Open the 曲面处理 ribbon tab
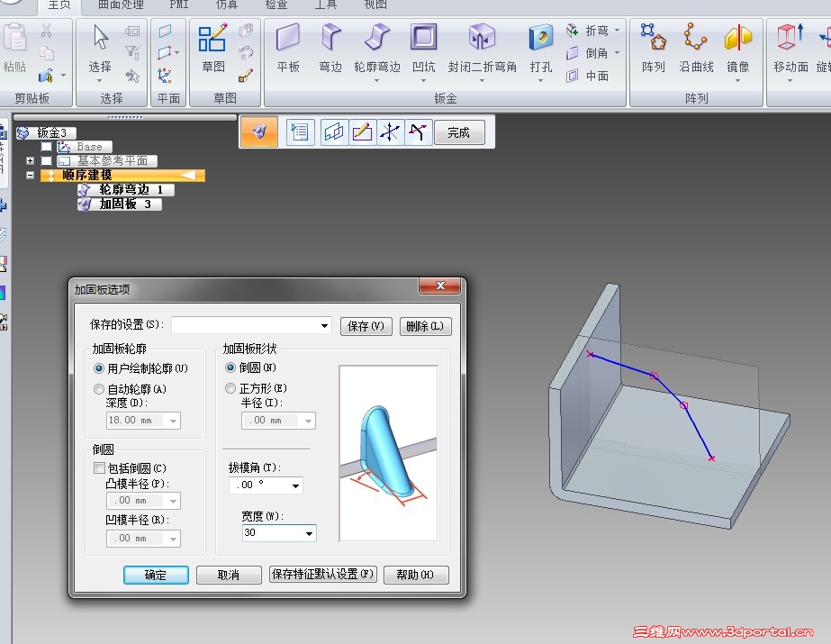831x644 pixels. 121,5
